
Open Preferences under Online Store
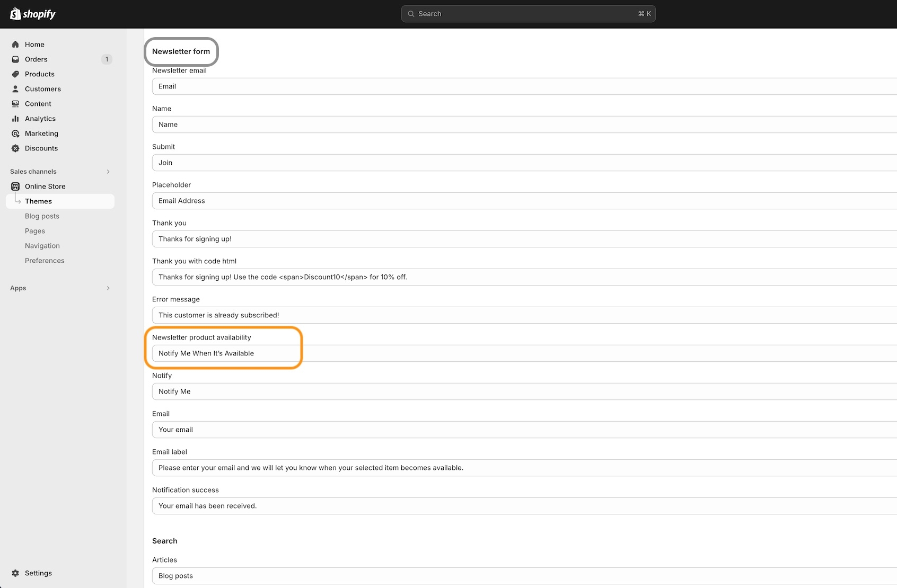pos(45,261)
